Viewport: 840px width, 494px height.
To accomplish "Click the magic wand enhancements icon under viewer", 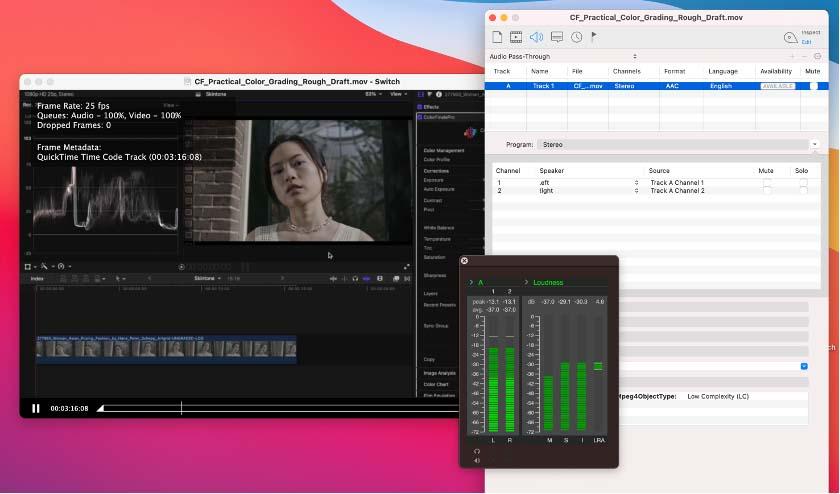I will [x=44, y=267].
